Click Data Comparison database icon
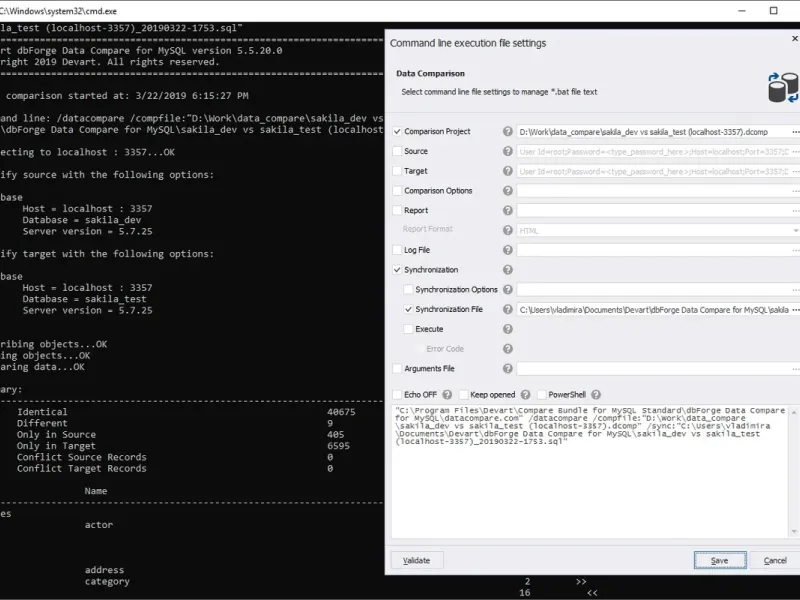 783,87
